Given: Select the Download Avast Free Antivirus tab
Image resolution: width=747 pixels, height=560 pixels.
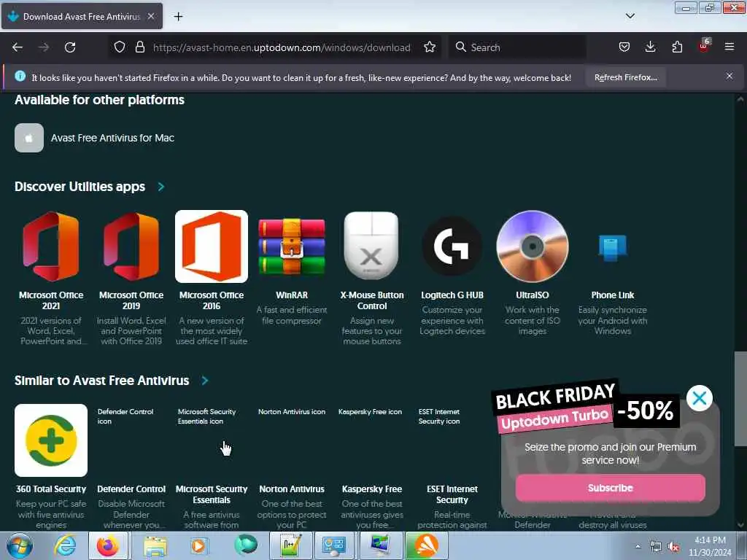Looking at the screenshot, I should (x=82, y=17).
